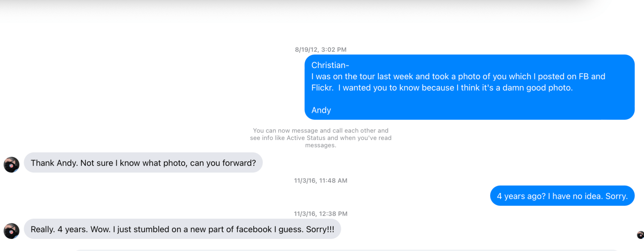644x251 pixels.
Task: Click the "11/3/16, 11:48 AM" timestamp
Action: pyautogui.click(x=321, y=180)
